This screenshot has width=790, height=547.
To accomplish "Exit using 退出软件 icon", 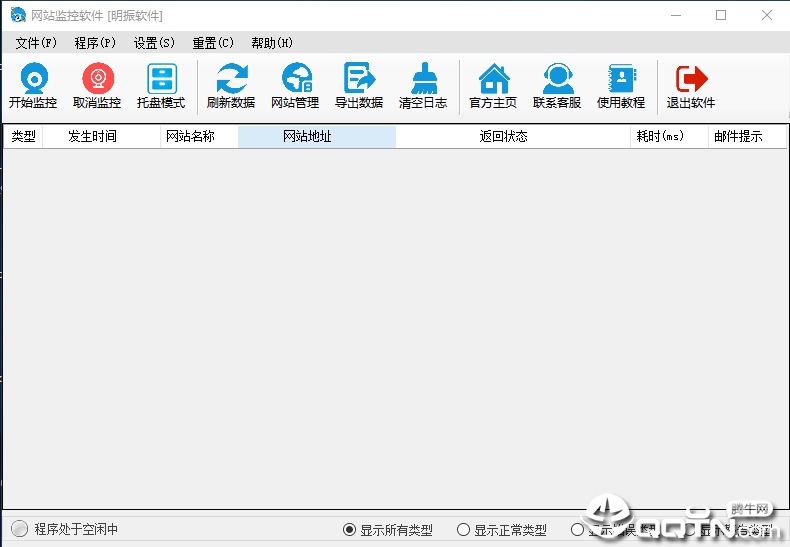I will click(691, 86).
